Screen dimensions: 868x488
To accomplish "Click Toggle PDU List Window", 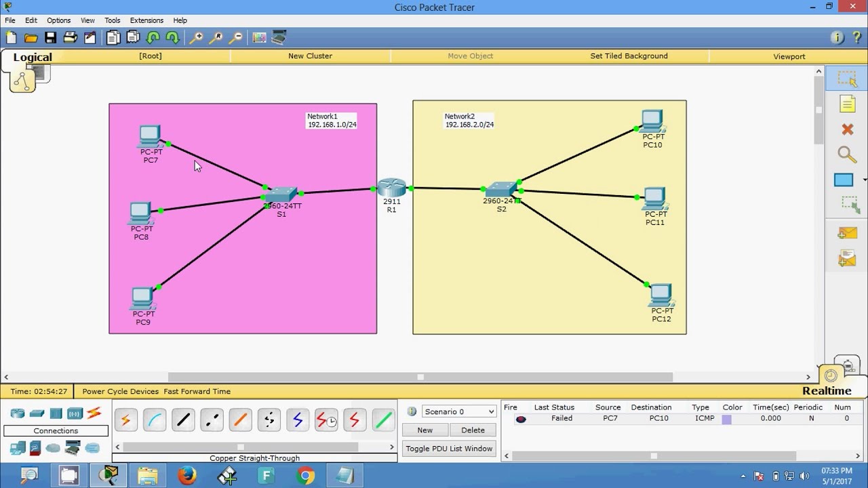I will (x=449, y=449).
